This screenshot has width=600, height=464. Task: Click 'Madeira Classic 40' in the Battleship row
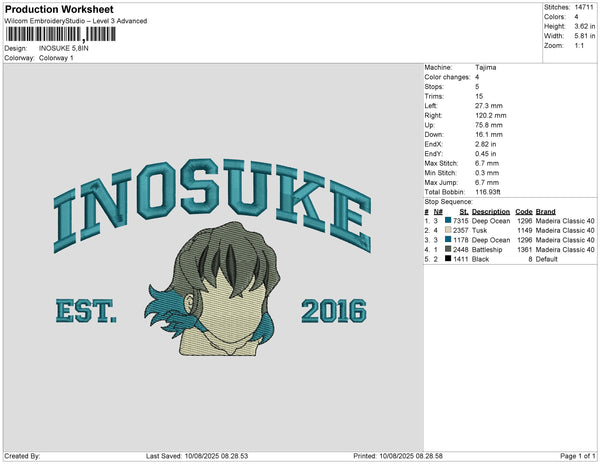click(x=565, y=249)
